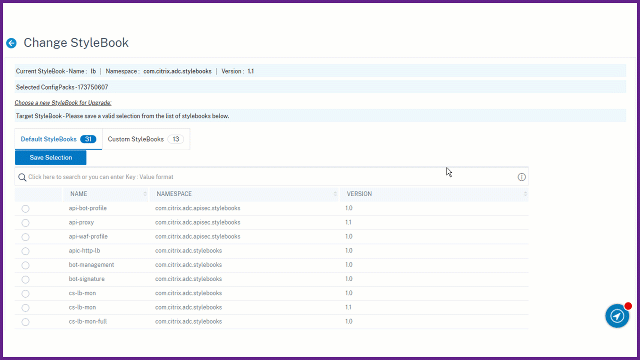Select cs-lb-mon version 1.1 radio button
This screenshot has height=360, width=640.
(x=25, y=308)
